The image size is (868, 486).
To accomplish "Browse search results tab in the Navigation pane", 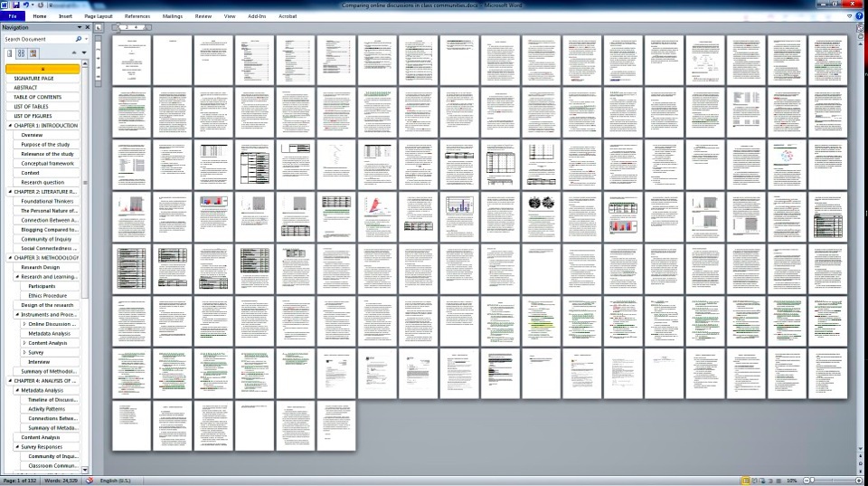I will 33,53.
